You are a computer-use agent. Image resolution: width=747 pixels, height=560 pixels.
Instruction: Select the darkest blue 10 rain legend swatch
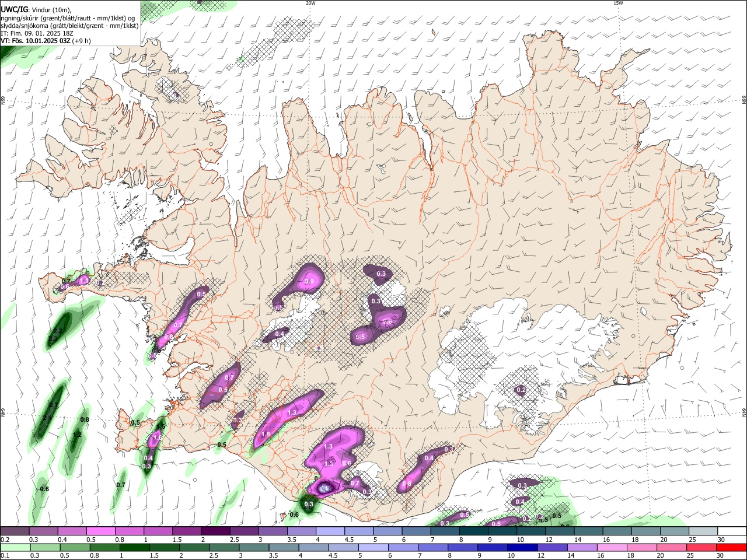[522, 547]
